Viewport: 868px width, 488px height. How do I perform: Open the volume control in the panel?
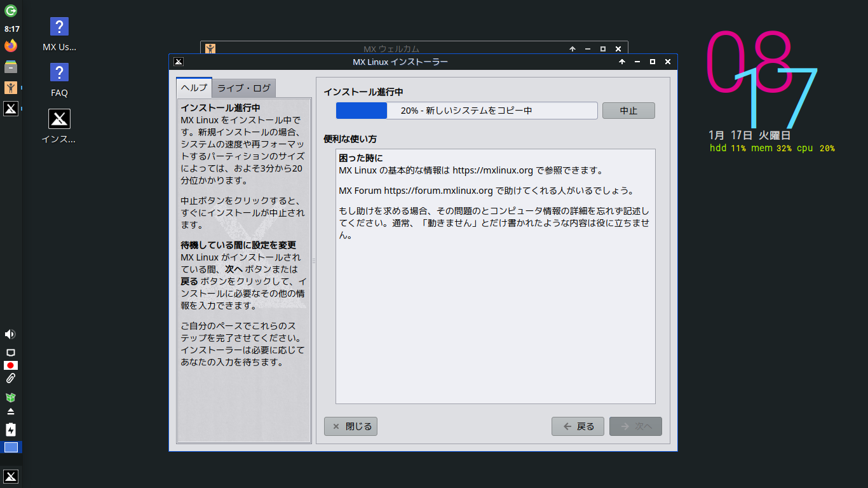[x=10, y=334]
